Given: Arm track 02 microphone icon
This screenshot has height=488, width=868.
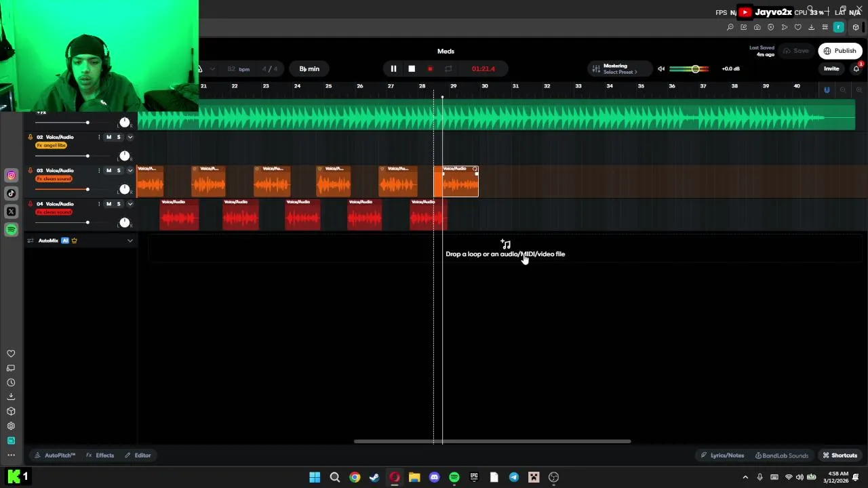Looking at the screenshot, I should (x=30, y=137).
